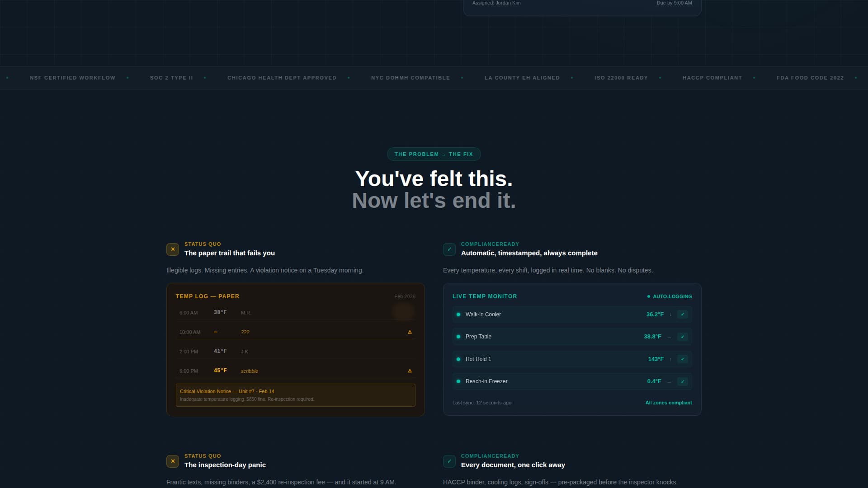Click the 'Now let's end it.' heading
Viewport: 868px width, 488px height.
[434, 201]
